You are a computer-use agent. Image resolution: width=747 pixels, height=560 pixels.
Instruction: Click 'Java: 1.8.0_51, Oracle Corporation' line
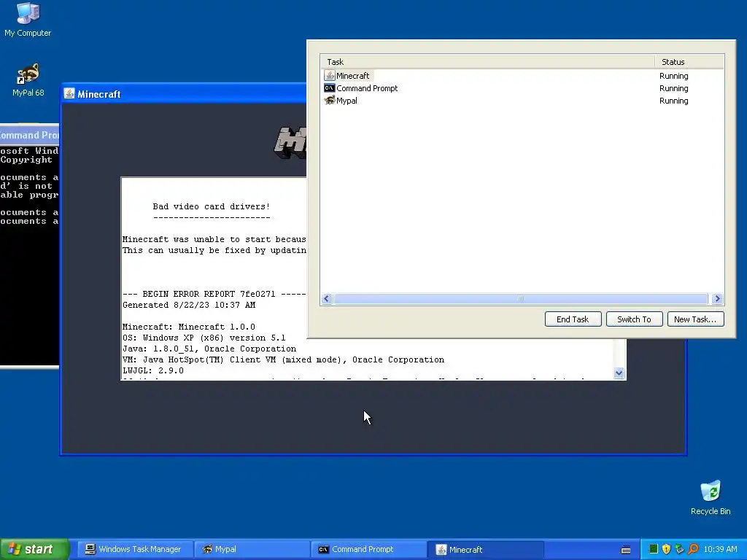[209, 349]
